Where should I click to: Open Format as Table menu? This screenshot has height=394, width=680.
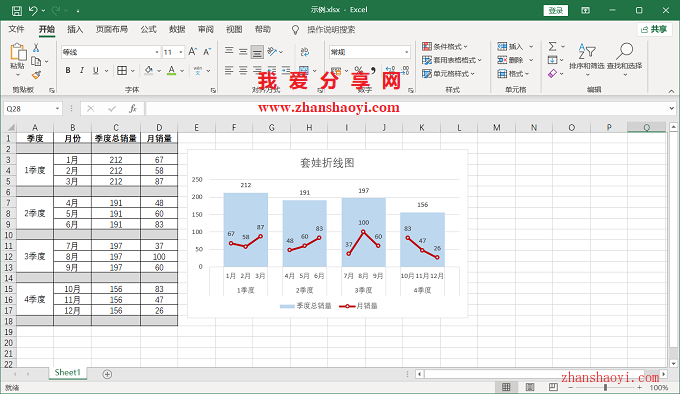(452, 60)
